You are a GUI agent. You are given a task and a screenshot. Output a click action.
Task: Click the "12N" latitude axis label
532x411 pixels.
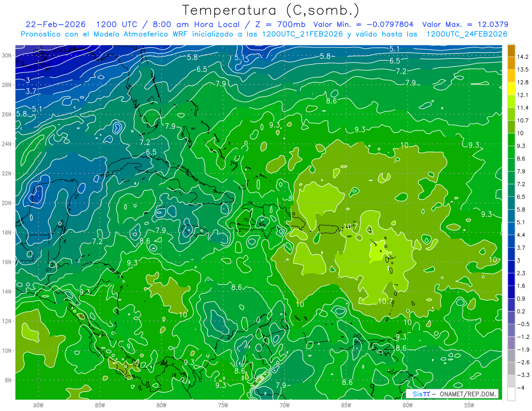tap(7, 321)
